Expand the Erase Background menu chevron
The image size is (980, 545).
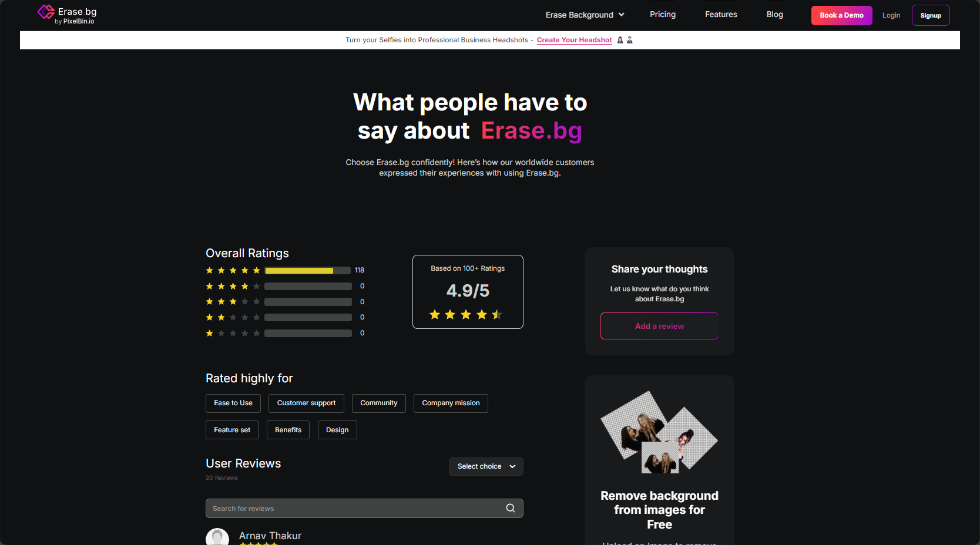pyautogui.click(x=622, y=15)
